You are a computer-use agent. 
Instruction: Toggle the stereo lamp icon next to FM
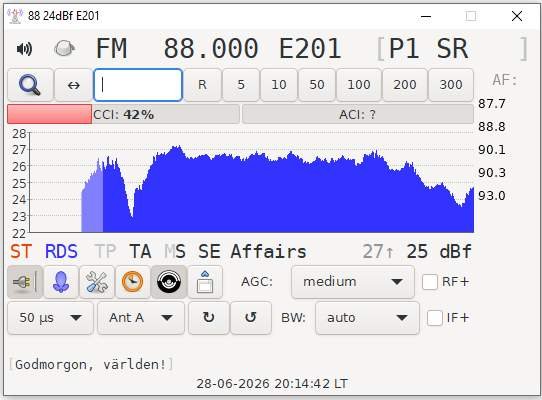65,48
